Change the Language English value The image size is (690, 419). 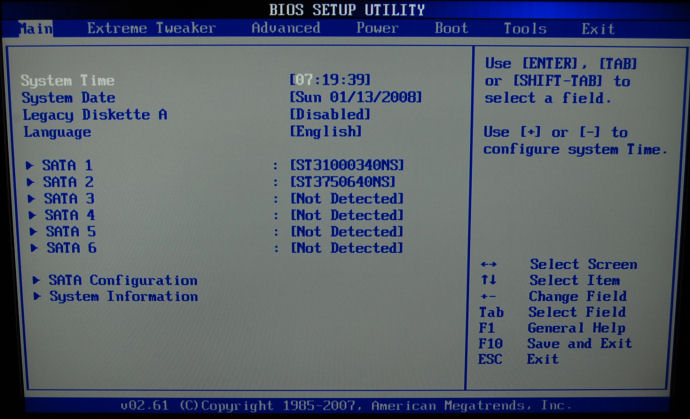pyautogui.click(x=326, y=132)
